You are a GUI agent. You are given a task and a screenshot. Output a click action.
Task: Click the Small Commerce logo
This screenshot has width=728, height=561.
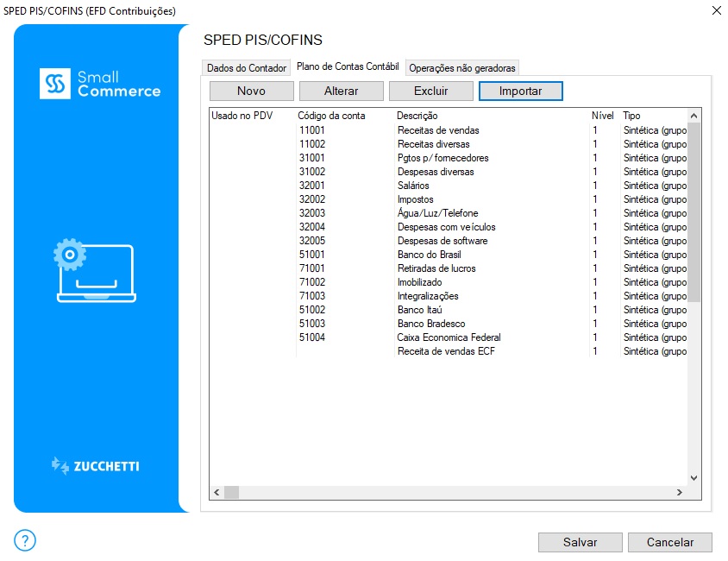[100, 84]
